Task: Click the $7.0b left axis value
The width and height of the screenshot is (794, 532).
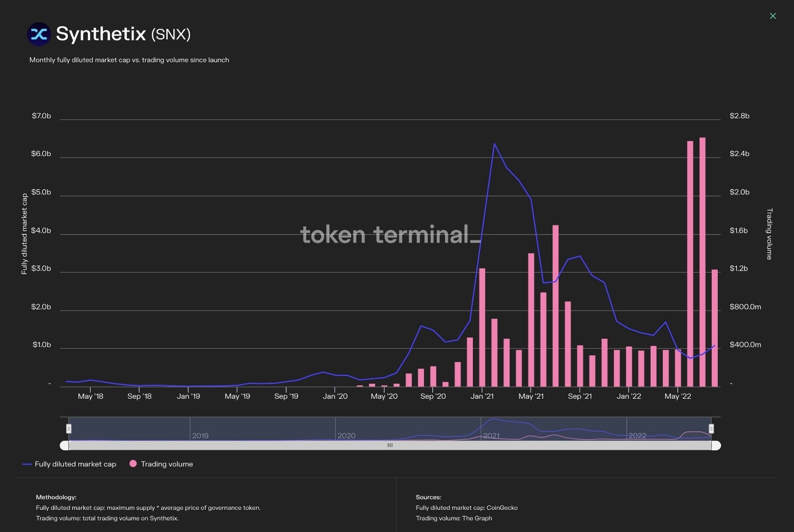Action: [x=41, y=116]
